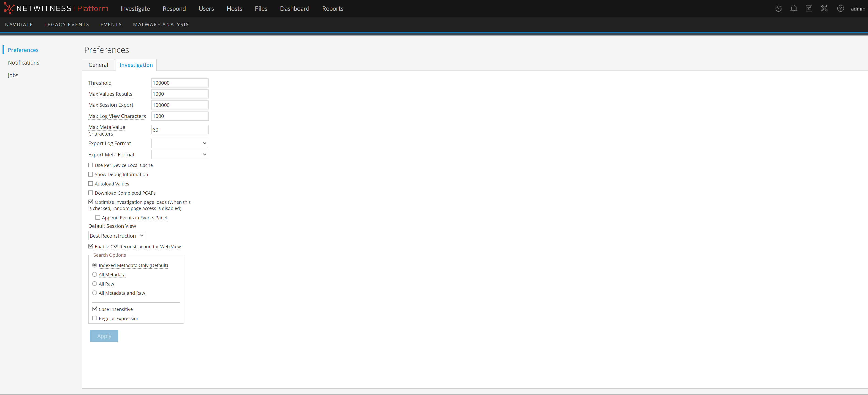The height and width of the screenshot is (395, 868).
Task: Click the NetWitness Platform logo
Action: [56, 8]
